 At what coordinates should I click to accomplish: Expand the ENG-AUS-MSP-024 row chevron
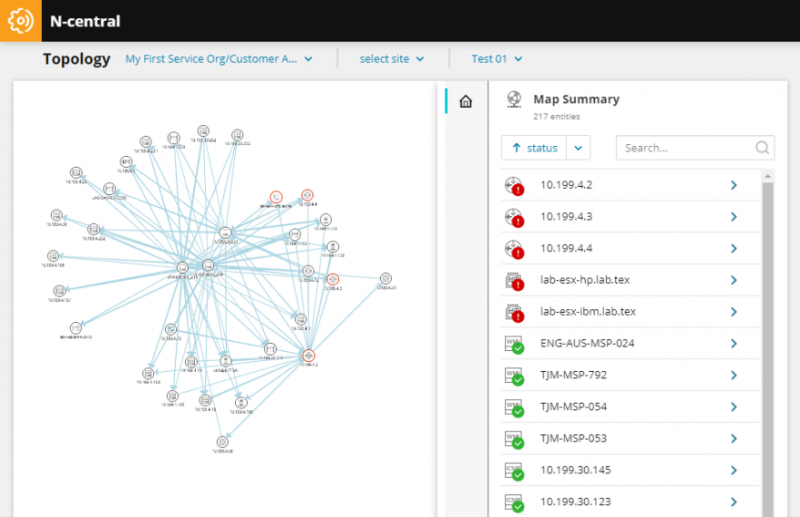(734, 343)
